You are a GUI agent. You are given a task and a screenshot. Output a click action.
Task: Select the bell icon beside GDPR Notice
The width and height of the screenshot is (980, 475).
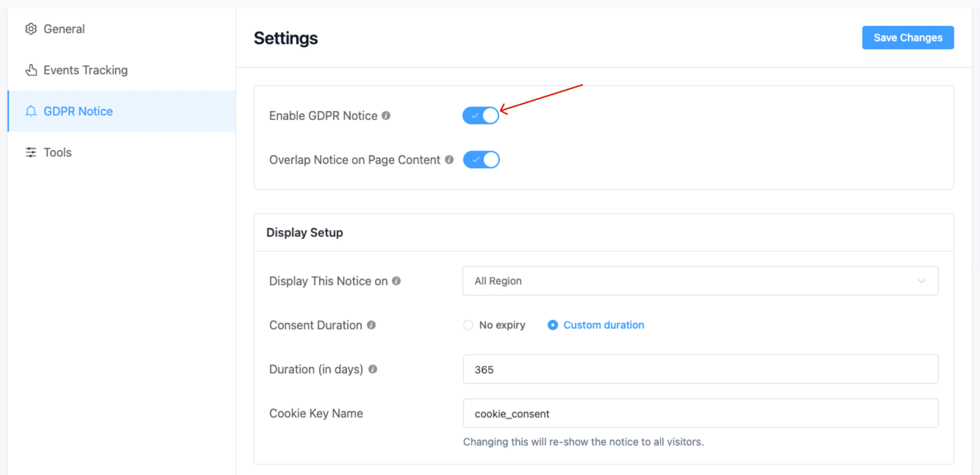click(x=30, y=111)
